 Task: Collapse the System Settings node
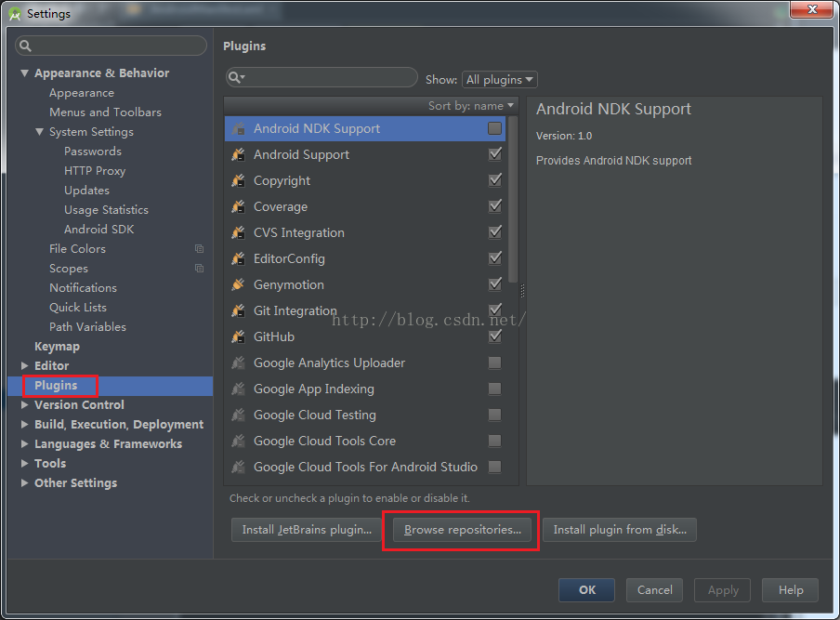click(39, 131)
